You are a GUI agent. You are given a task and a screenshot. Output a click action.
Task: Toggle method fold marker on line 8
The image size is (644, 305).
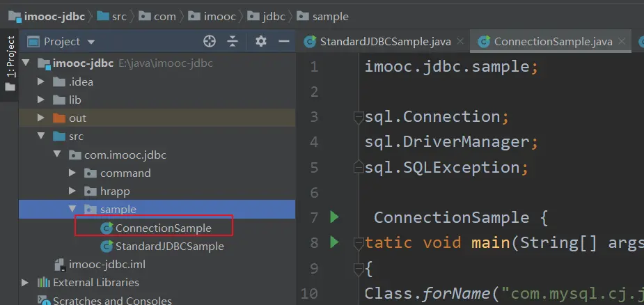pyautogui.click(x=359, y=243)
